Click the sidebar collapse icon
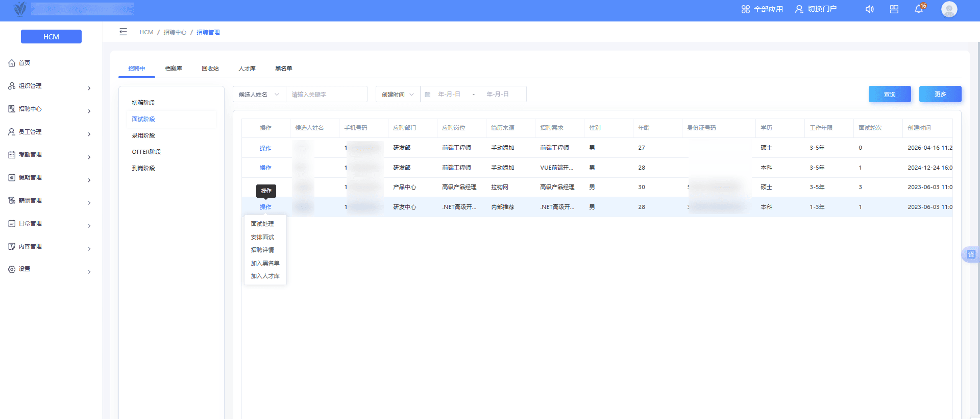The height and width of the screenshot is (419, 980). (x=123, y=32)
